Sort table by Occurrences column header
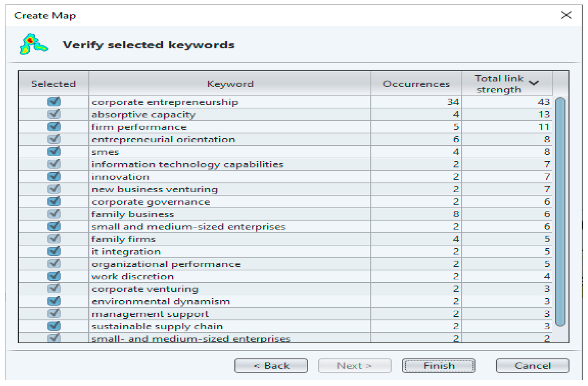The image size is (588, 386). (x=416, y=84)
